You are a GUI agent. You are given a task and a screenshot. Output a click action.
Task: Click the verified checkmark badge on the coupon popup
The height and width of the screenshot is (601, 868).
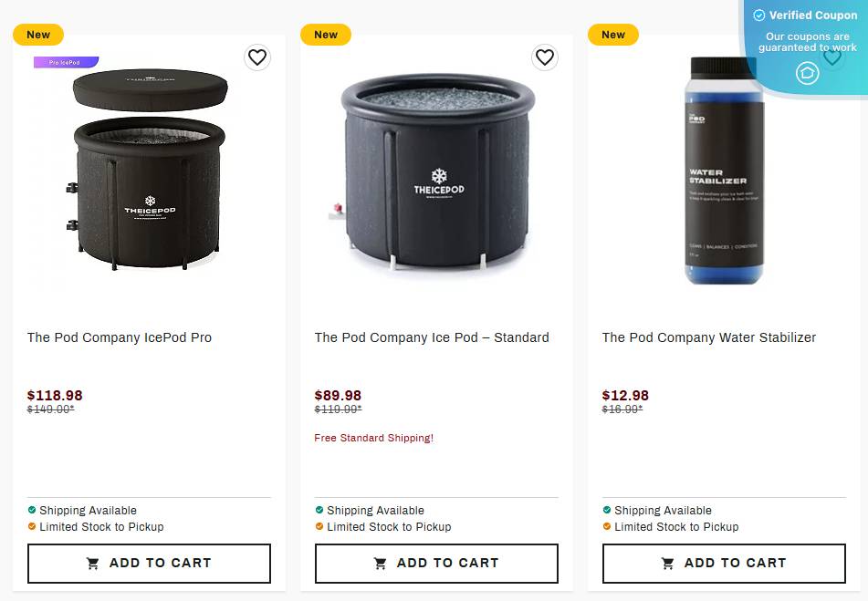click(x=759, y=16)
